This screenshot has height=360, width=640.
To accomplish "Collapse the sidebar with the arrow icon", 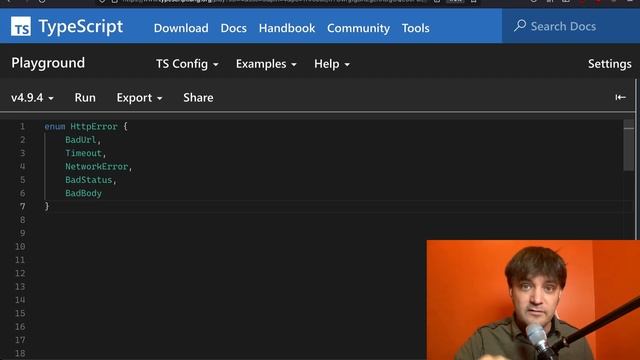I will (x=620, y=98).
